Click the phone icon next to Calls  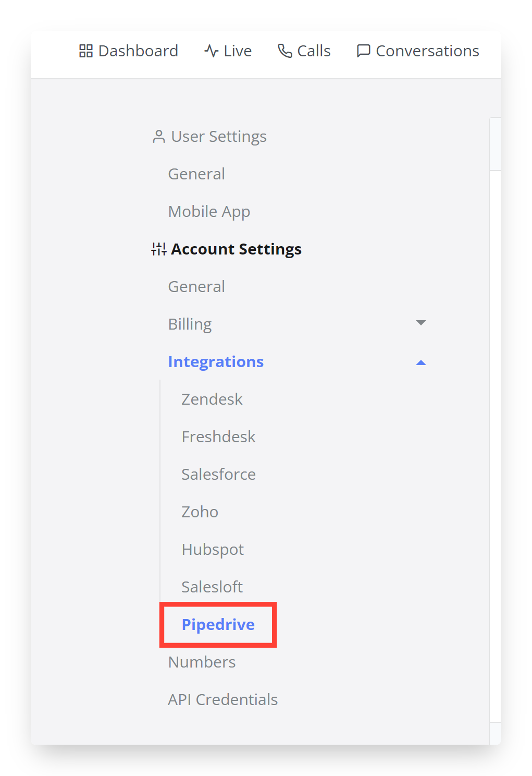click(283, 51)
